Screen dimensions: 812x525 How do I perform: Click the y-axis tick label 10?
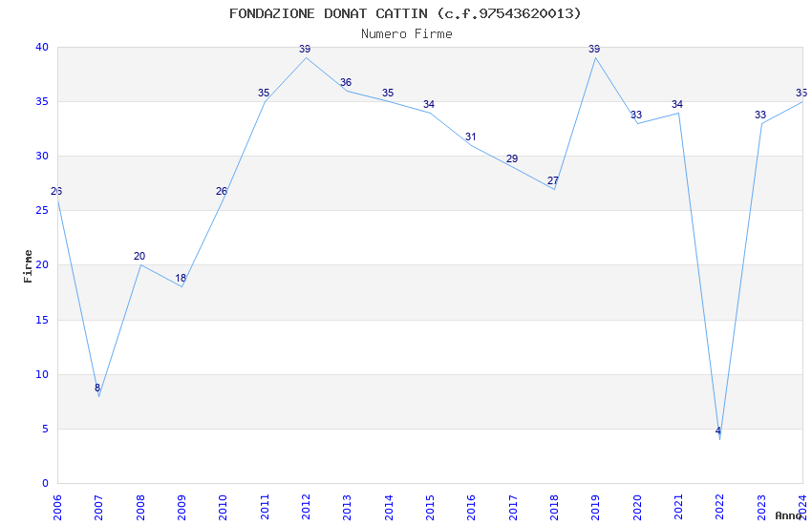tap(42, 374)
